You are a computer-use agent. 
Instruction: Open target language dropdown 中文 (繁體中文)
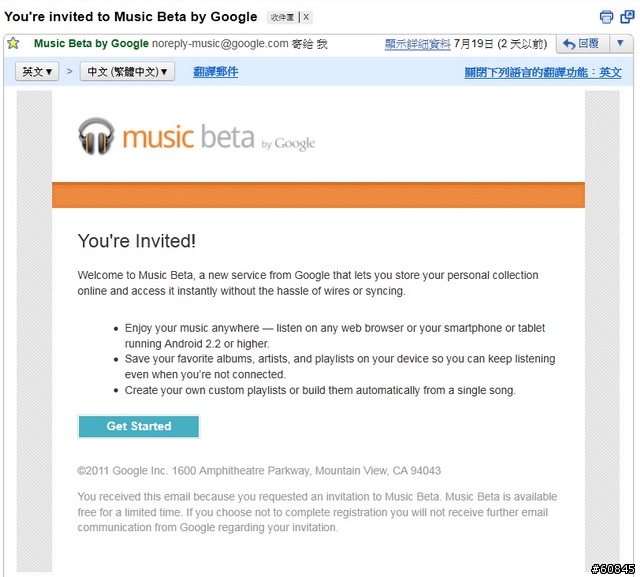[x=127, y=71]
